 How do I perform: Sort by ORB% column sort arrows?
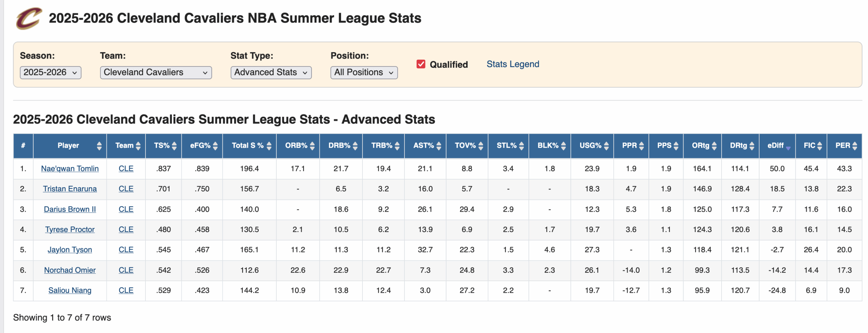pos(312,146)
